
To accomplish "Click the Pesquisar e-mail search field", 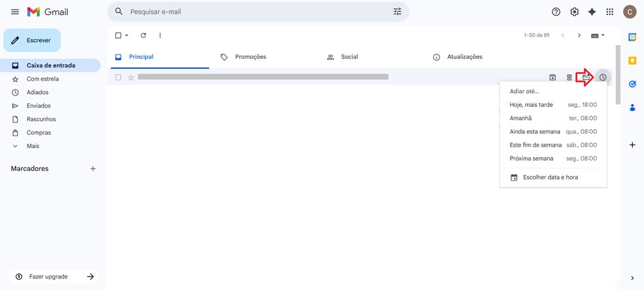I will point(258,12).
